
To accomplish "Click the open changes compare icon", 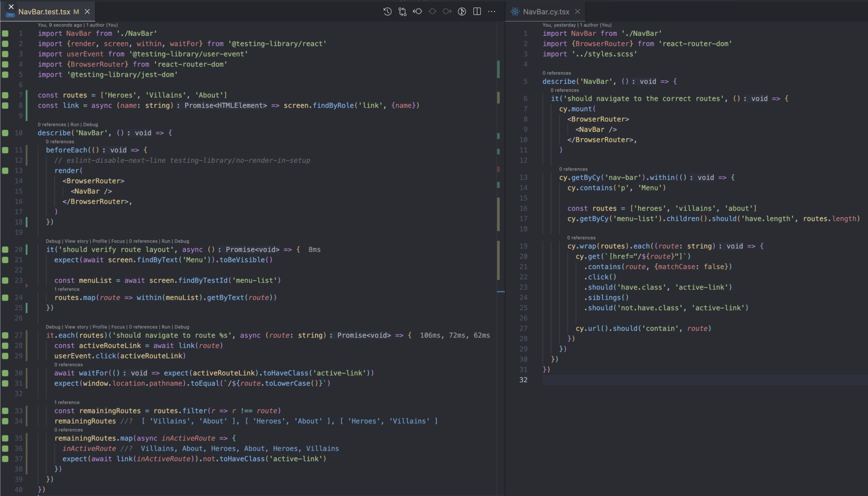I will tap(402, 11).
